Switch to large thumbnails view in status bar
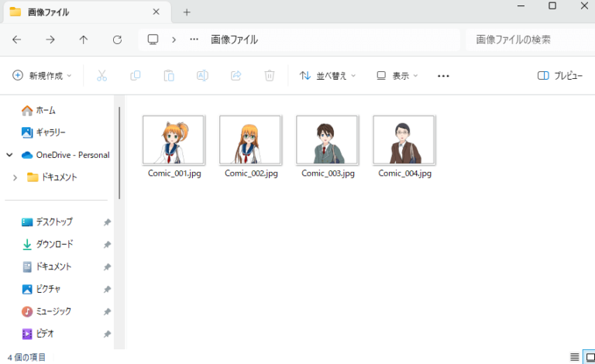Viewport: 595px width, 364px height. [588, 357]
